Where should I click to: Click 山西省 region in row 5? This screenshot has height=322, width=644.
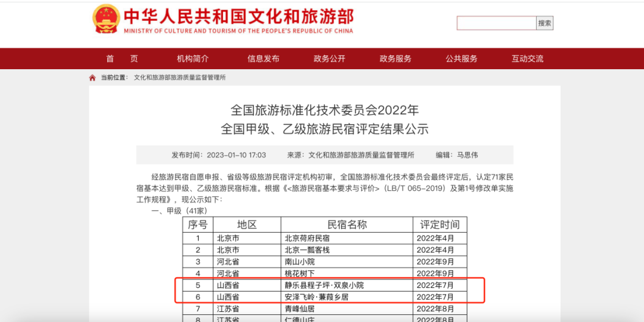point(228,286)
